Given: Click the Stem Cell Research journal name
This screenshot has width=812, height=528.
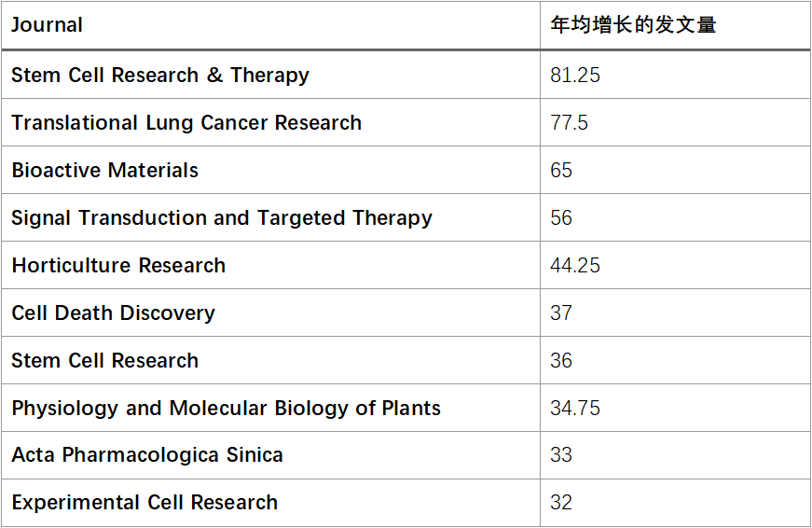Looking at the screenshot, I should point(105,361).
